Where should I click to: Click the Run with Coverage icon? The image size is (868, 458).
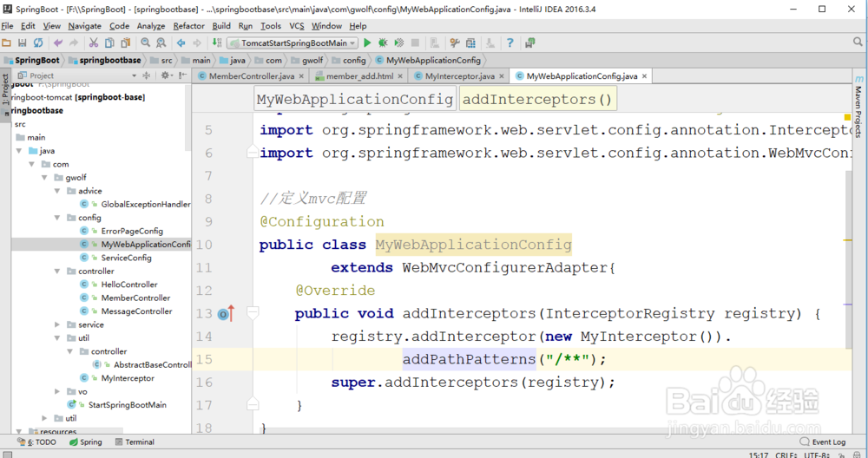pyautogui.click(x=398, y=43)
